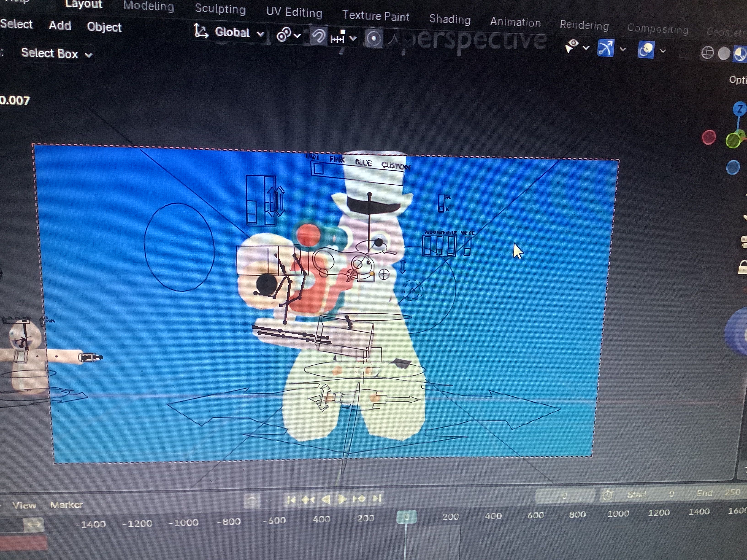Click frame -600 on the timeline ruler

[x=274, y=520]
